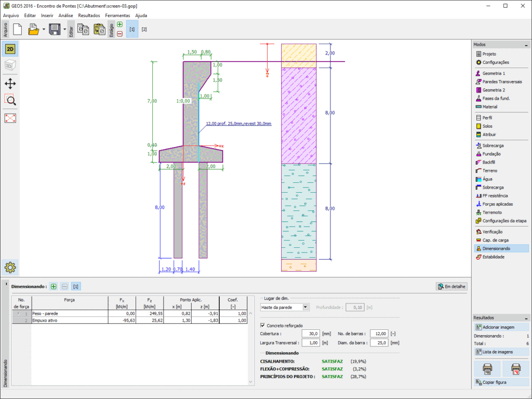Open drawing settings with the gear icon
The width and height of the screenshot is (532, 399).
click(x=10, y=268)
